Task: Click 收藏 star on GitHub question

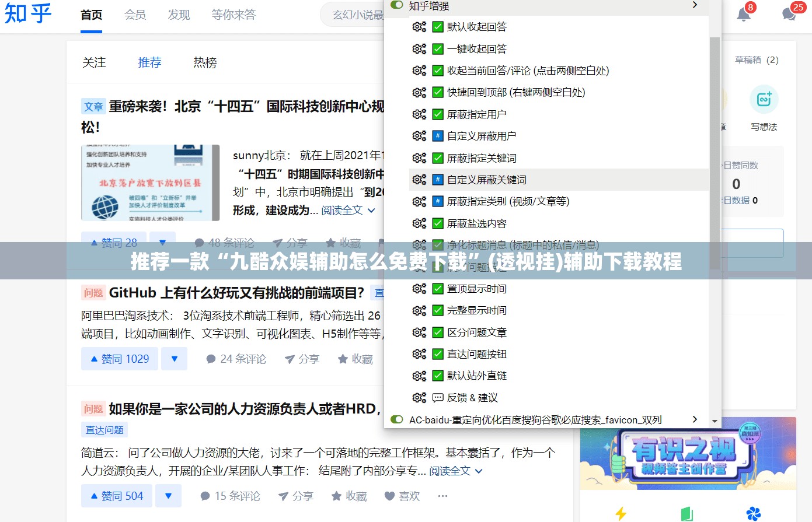Action: click(343, 359)
